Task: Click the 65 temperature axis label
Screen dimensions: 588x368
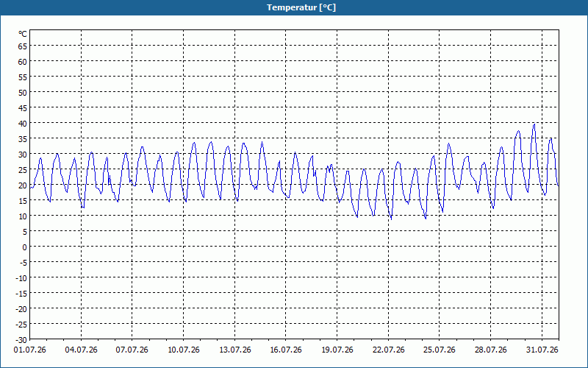Action: 23,46
